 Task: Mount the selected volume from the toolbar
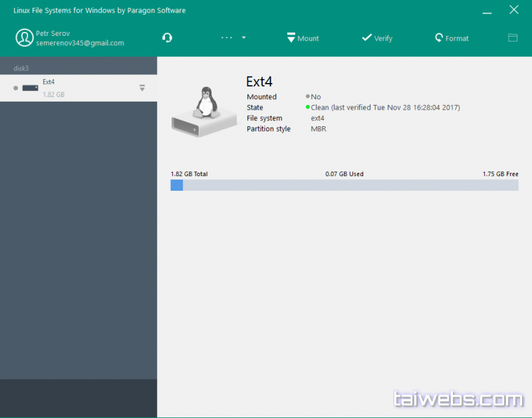point(303,38)
